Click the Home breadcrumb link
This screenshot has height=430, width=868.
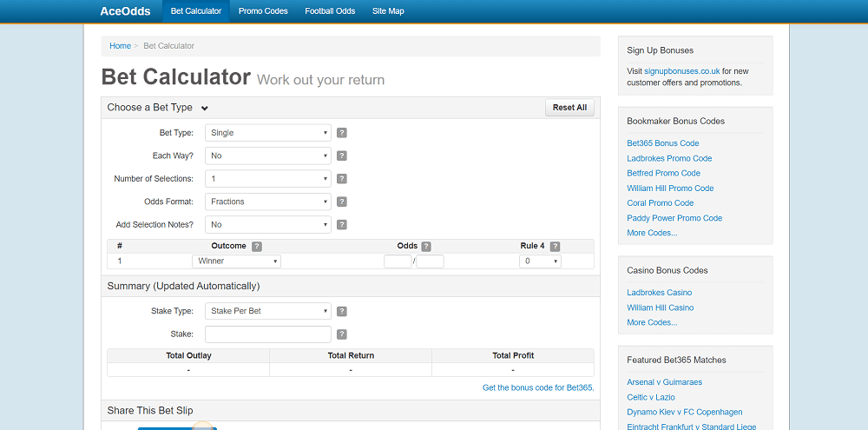pos(120,46)
